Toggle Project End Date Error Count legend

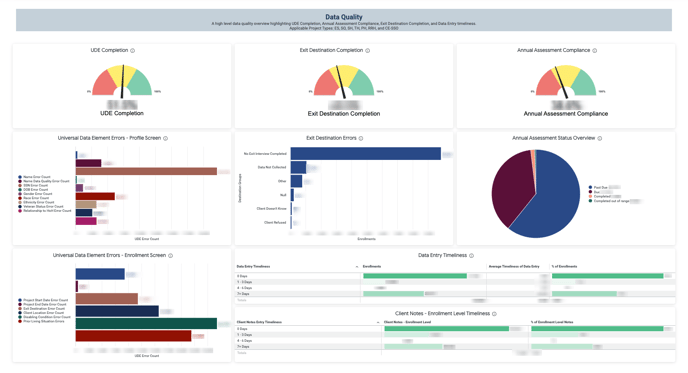pyautogui.click(x=43, y=304)
